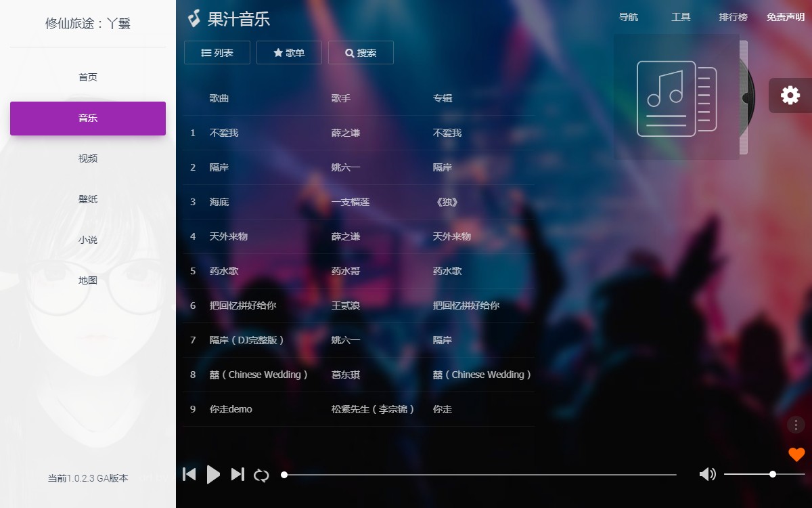Play the current song
Viewport: 812px width, 508px height.
[x=213, y=474]
